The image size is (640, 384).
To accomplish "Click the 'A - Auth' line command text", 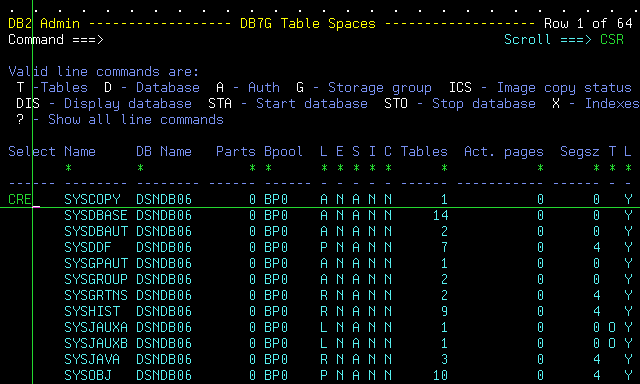I will tap(248, 87).
